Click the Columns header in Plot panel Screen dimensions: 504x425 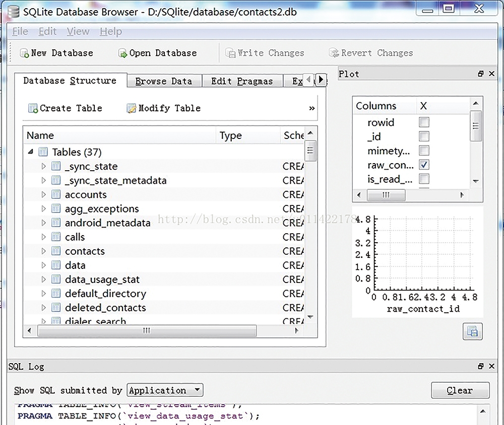[x=385, y=106]
